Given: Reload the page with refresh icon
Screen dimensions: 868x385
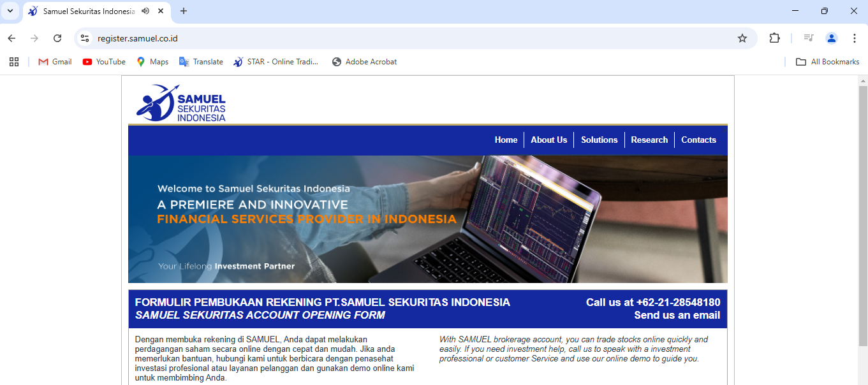Looking at the screenshot, I should 57,38.
